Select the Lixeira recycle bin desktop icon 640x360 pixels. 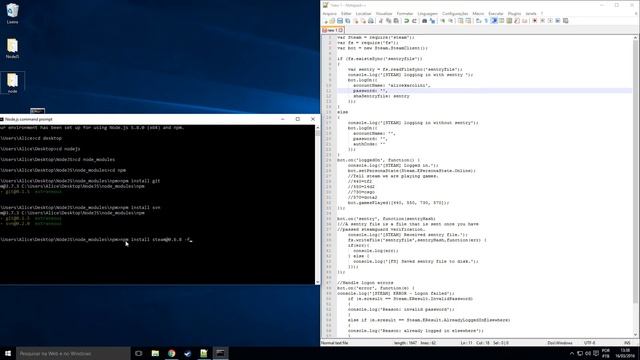[x=12, y=13]
